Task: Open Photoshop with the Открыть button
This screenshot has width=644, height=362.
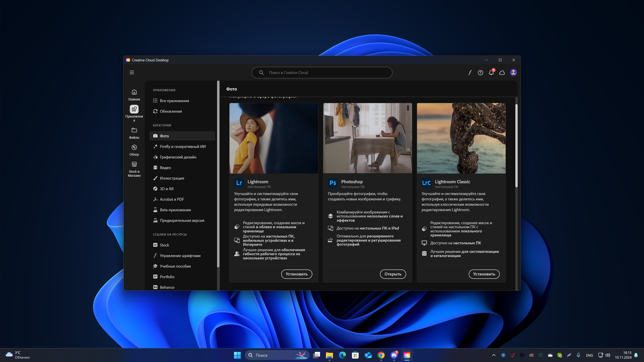Action: click(393, 274)
